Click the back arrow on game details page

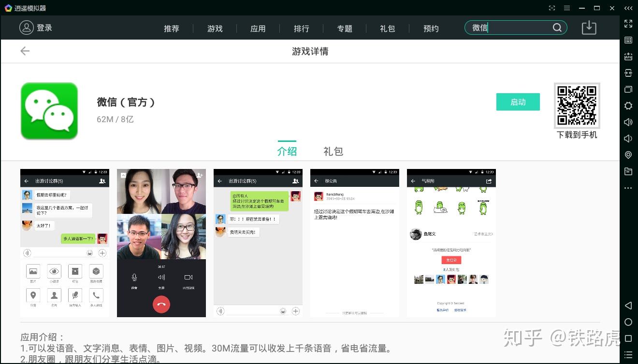25,51
